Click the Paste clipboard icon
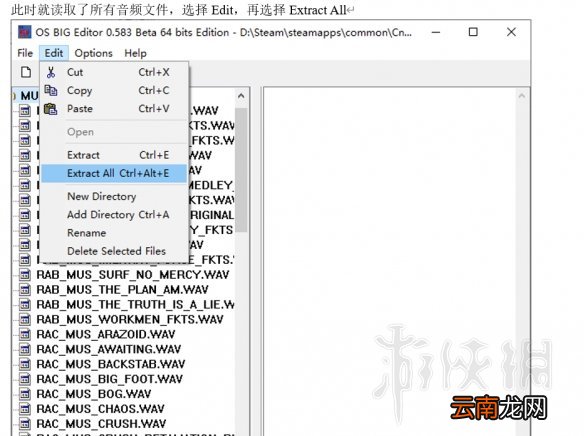Viewport: 584px width, 436px height. coord(51,109)
